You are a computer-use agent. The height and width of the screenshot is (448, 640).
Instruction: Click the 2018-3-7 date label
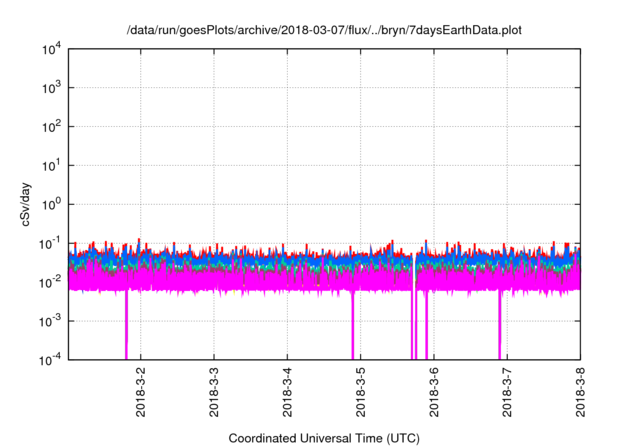coord(507,392)
